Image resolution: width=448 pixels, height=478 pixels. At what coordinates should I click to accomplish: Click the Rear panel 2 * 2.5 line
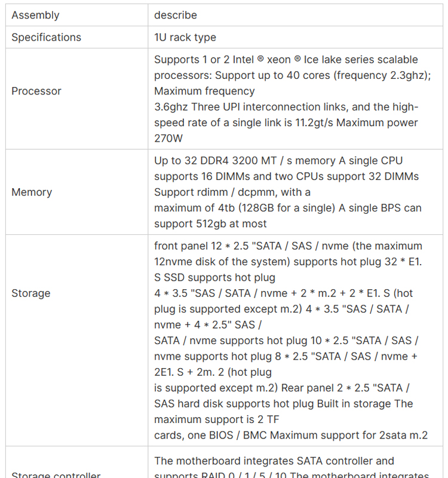[x=345, y=388]
